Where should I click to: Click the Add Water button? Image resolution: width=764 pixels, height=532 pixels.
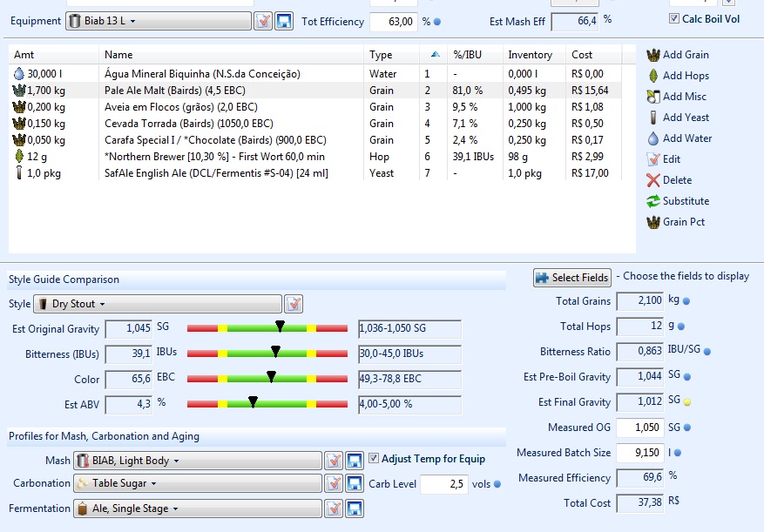(x=679, y=138)
